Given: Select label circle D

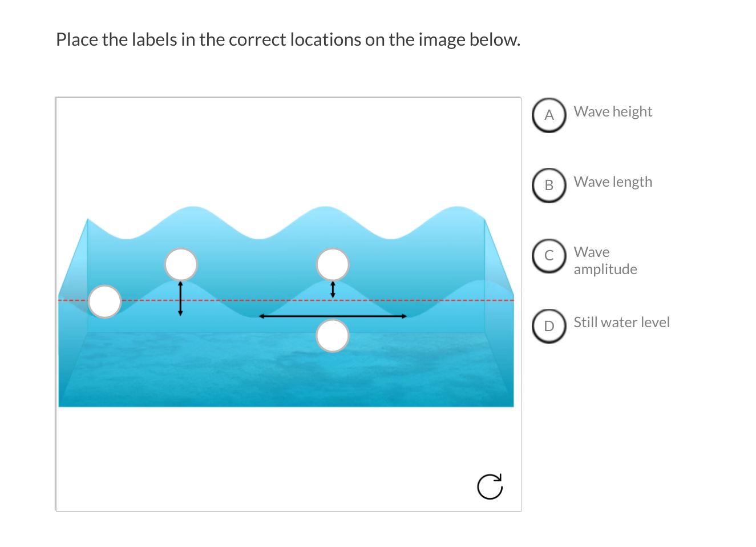Looking at the screenshot, I should (549, 325).
